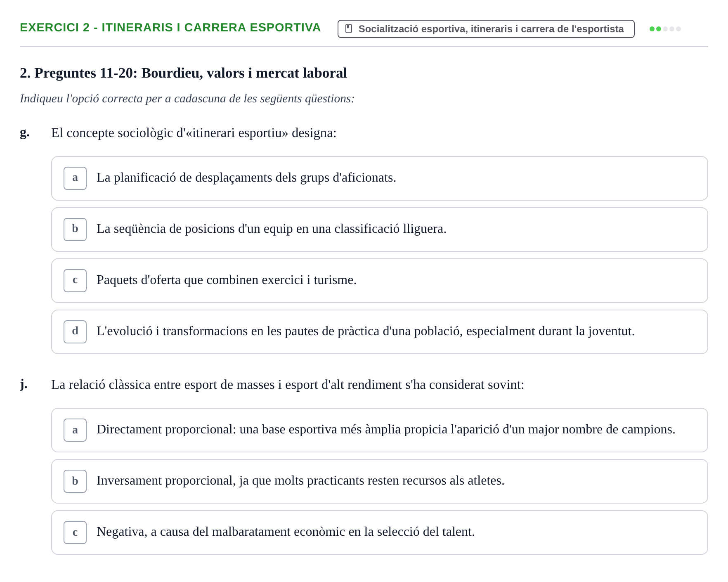Click the letter b box beside Inversament proporcional
The width and height of the screenshot is (728, 582).
[75, 481]
